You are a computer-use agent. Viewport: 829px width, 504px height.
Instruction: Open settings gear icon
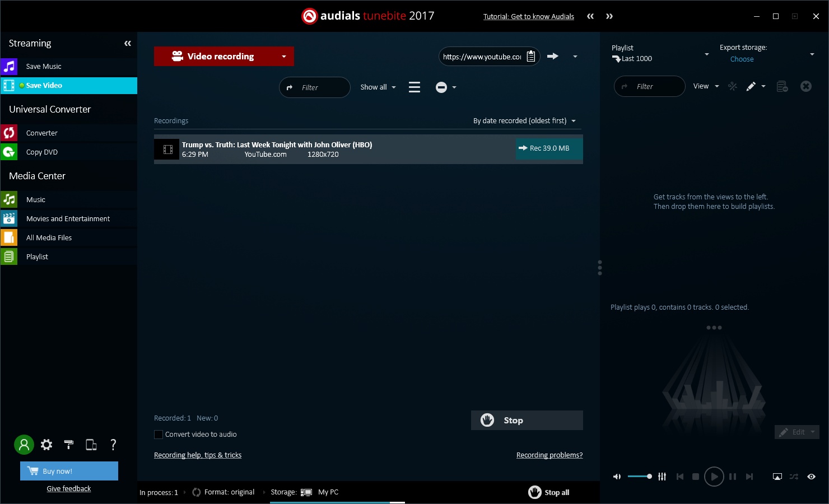pyautogui.click(x=46, y=445)
